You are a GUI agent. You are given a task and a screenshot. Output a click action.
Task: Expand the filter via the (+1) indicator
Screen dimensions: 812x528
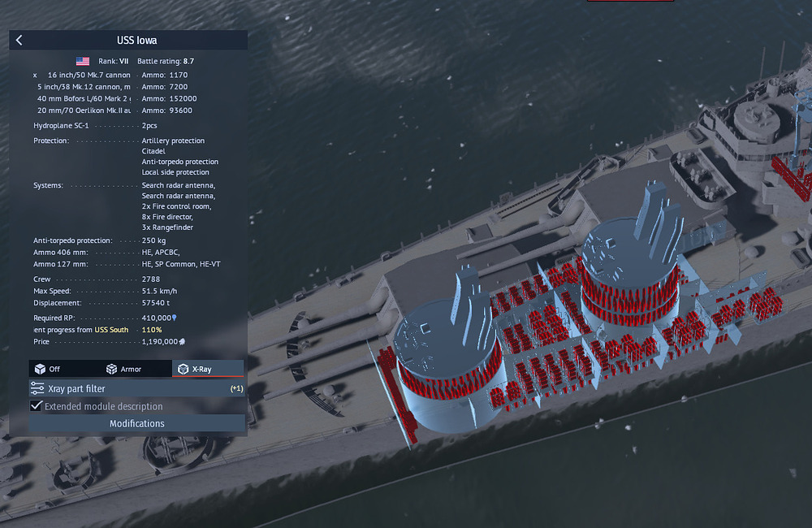pyautogui.click(x=236, y=389)
